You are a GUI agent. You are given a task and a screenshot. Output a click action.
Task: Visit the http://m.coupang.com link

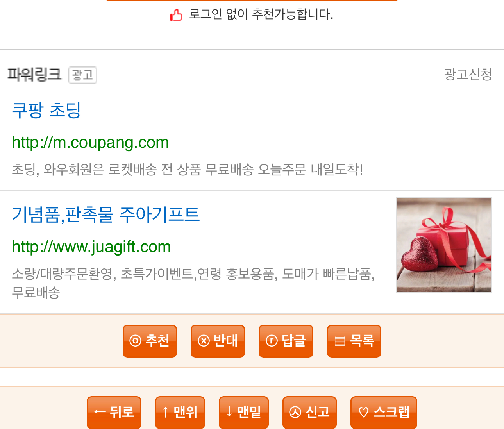pos(90,143)
